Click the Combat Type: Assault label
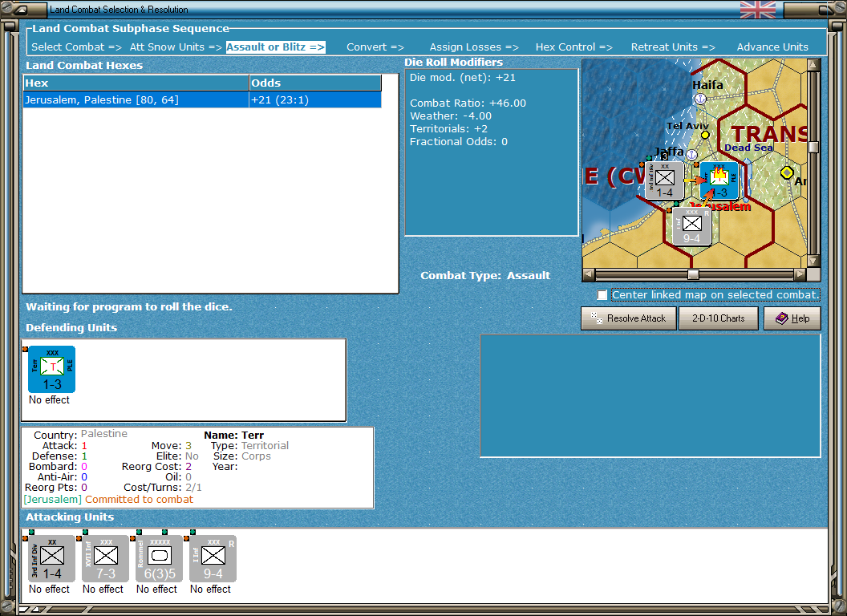The height and width of the screenshot is (616, 847). click(485, 275)
